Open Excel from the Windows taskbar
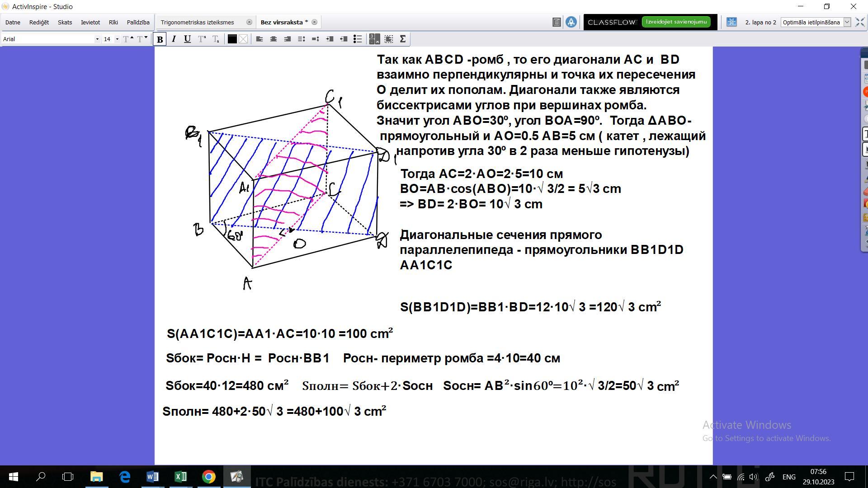868x488 pixels. [x=180, y=477]
